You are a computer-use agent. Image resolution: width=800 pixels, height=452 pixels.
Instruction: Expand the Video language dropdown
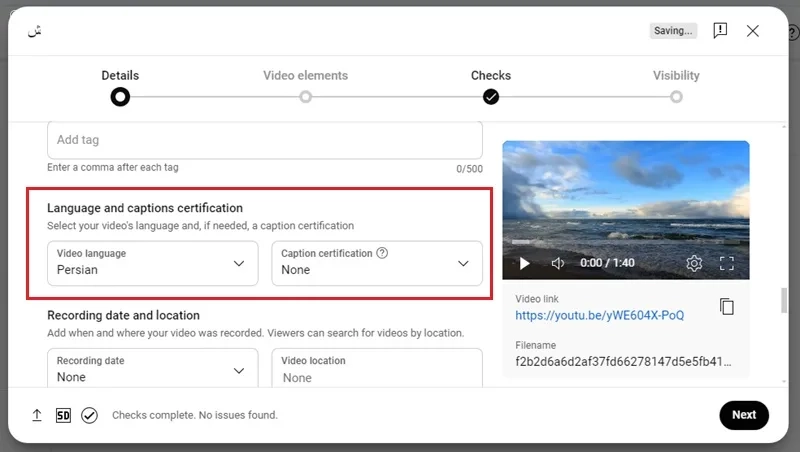pyautogui.click(x=153, y=263)
